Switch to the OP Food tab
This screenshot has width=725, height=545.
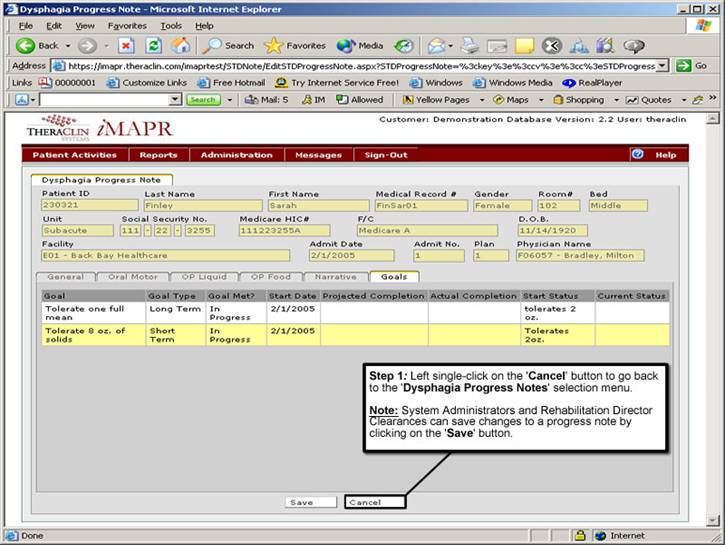[x=271, y=276]
